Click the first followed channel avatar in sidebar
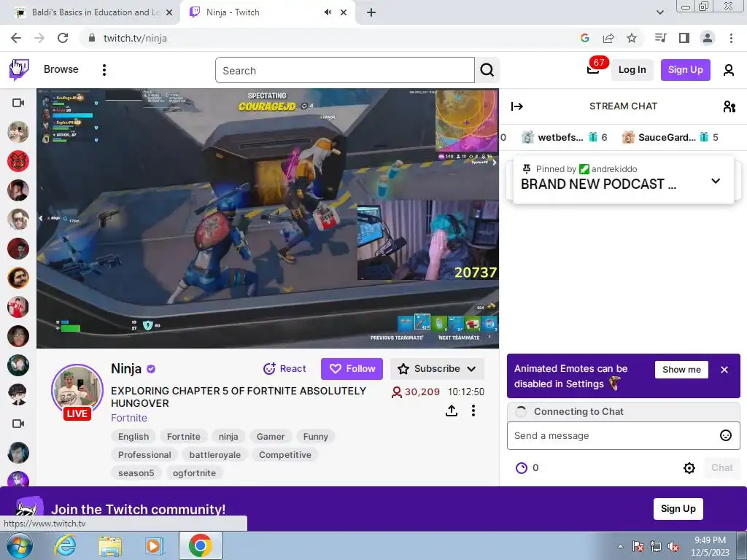The height and width of the screenshot is (560, 747). click(18, 132)
